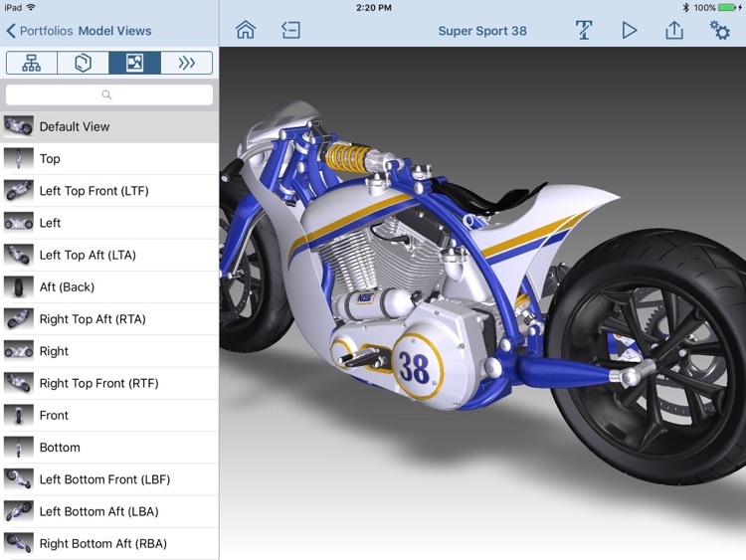Image resolution: width=746 pixels, height=560 pixels.
Task: Open the settings gears
Action: pos(719,30)
